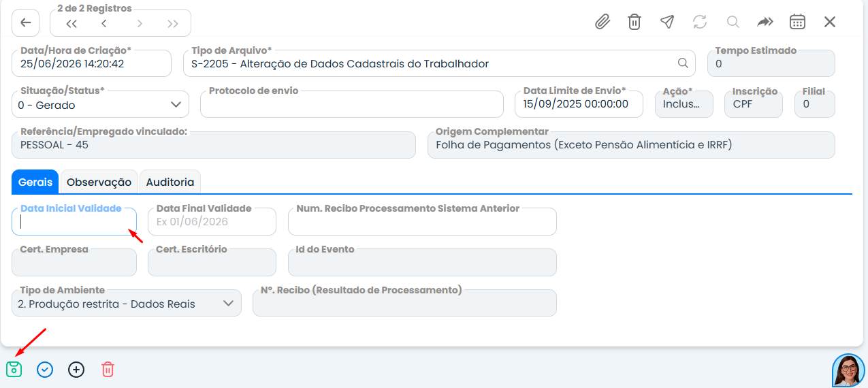Focus the Data Inicial Validade field
The image size is (868, 388).
coord(74,221)
